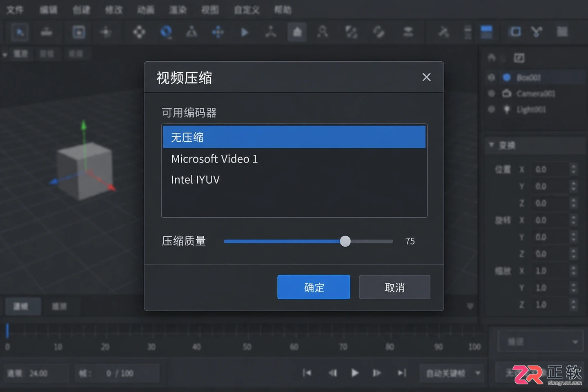Open the 文件 menu
The height and width of the screenshot is (392, 588).
15,10
